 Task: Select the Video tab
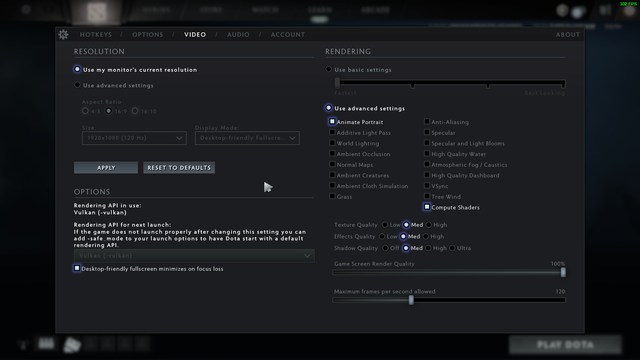[195, 35]
